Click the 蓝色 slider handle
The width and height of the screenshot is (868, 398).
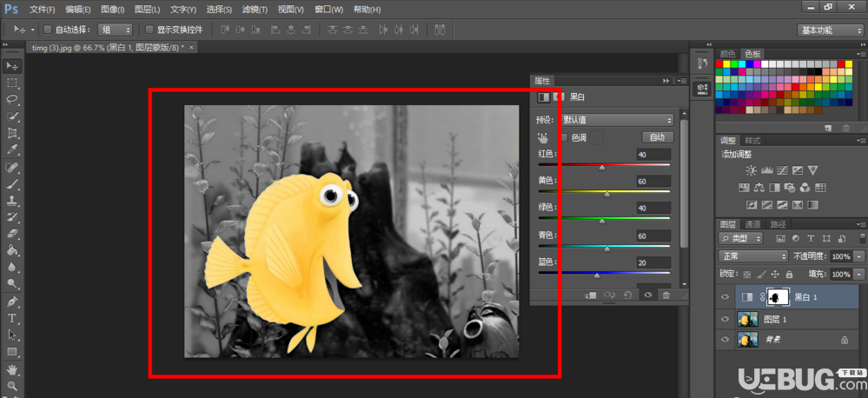click(597, 275)
